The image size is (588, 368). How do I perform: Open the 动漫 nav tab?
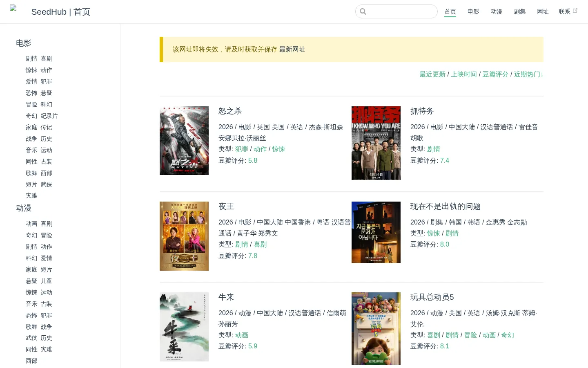pyautogui.click(x=497, y=11)
